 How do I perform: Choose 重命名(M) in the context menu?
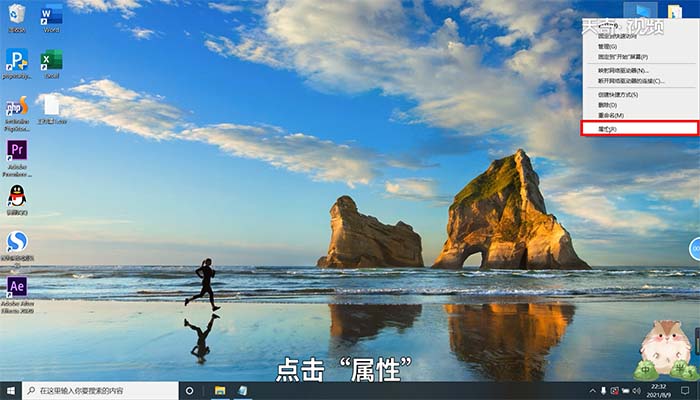(x=640, y=115)
